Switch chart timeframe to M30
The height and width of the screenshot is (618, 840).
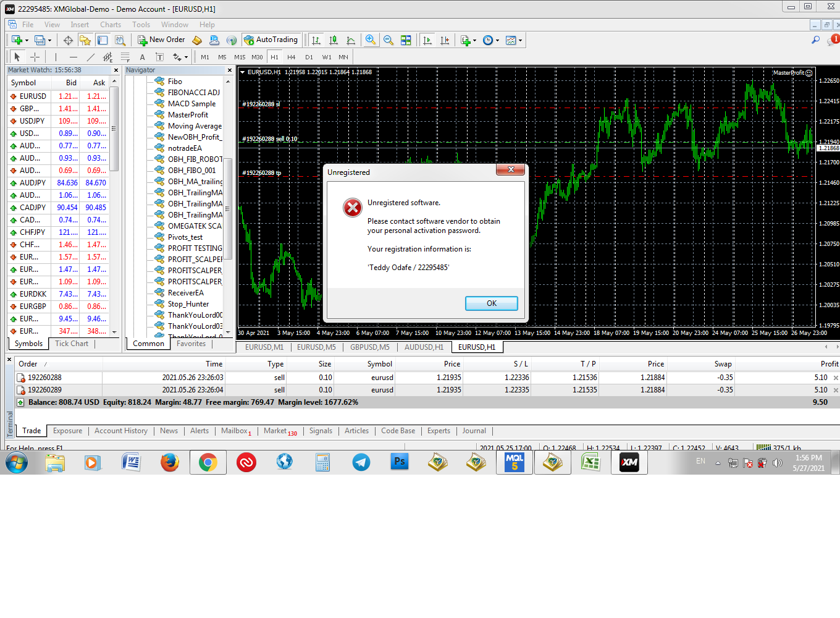click(x=257, y=57)
